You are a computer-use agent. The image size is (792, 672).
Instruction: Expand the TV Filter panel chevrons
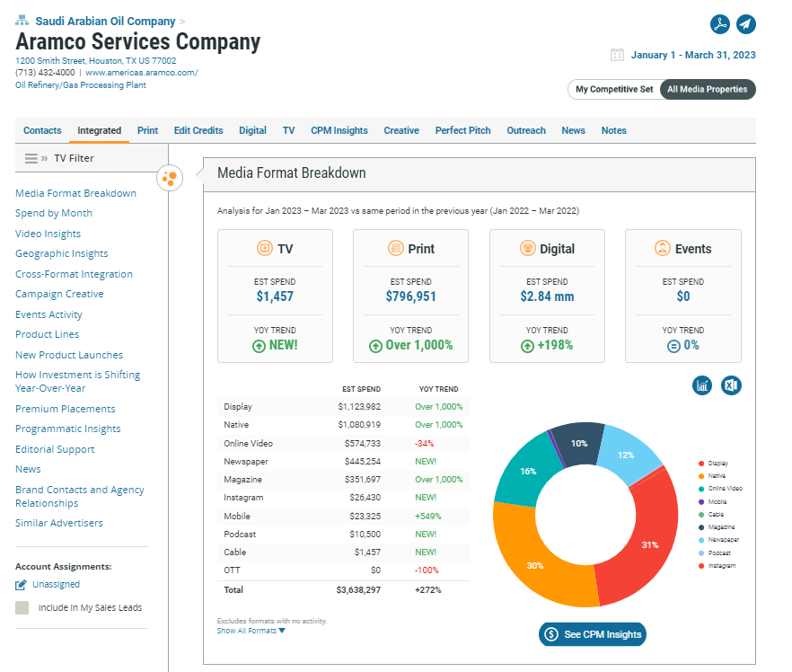45,159
